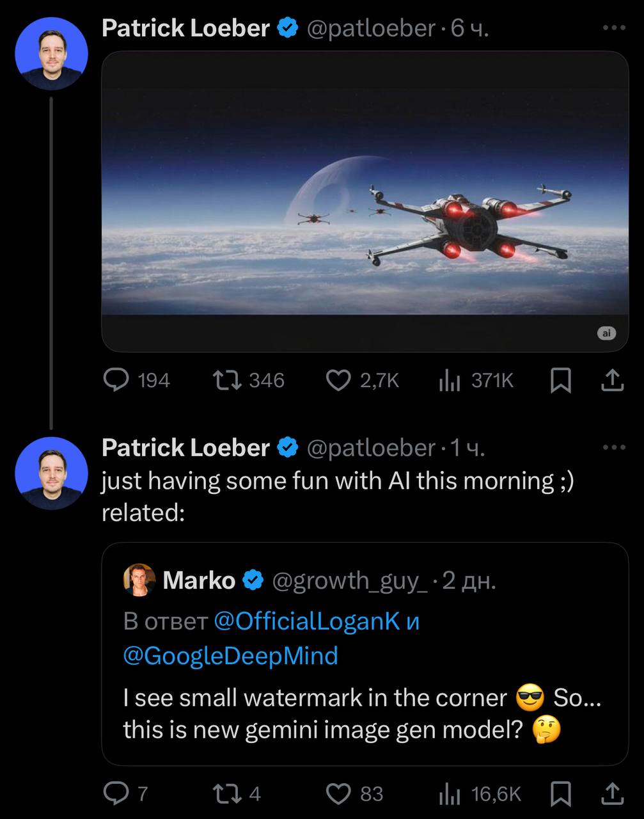Open the X-wing spaceship image
644x819 pixels.
[365, 211]
